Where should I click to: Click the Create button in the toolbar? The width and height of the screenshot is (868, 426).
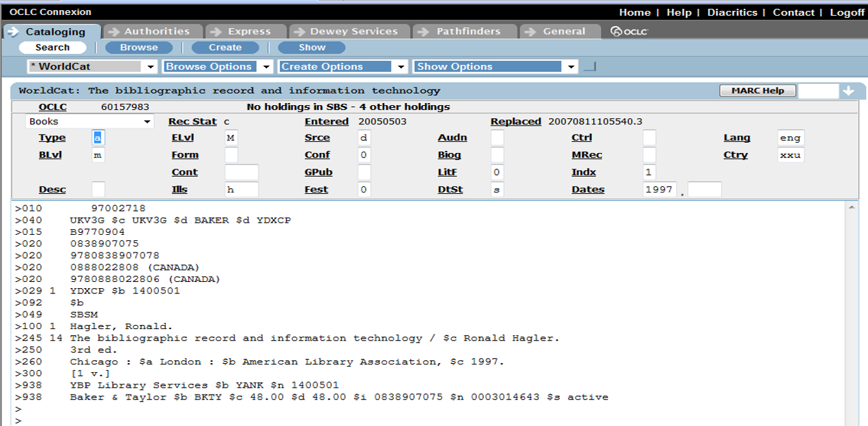coord(225,48)
